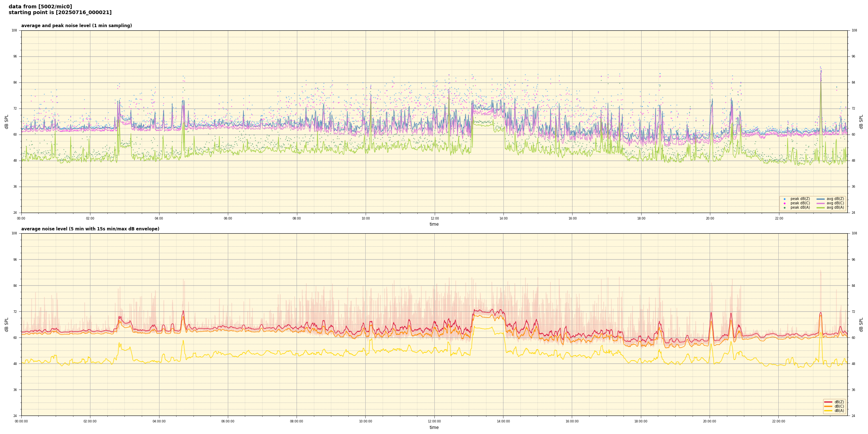
Task: Click the avg dB(A) legend line
Action: [x=820, y=208]
